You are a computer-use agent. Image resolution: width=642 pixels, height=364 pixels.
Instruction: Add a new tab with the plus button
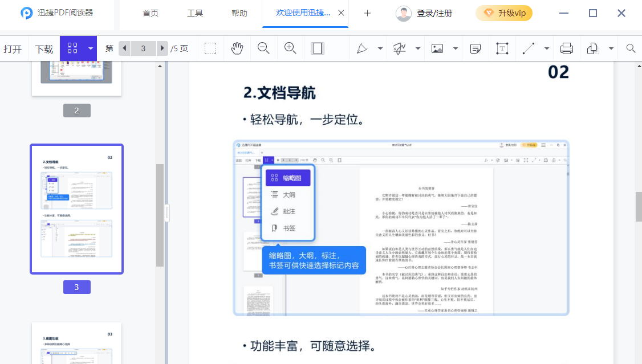pos(367,13)
